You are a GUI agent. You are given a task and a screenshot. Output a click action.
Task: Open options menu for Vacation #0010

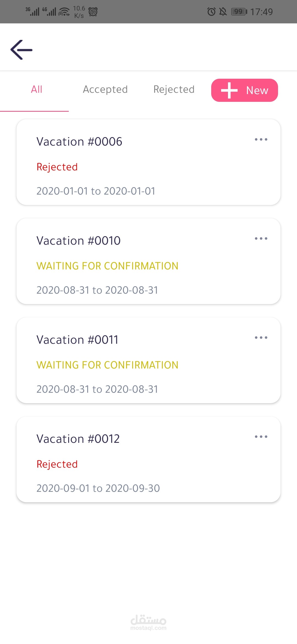pos(261,239)
